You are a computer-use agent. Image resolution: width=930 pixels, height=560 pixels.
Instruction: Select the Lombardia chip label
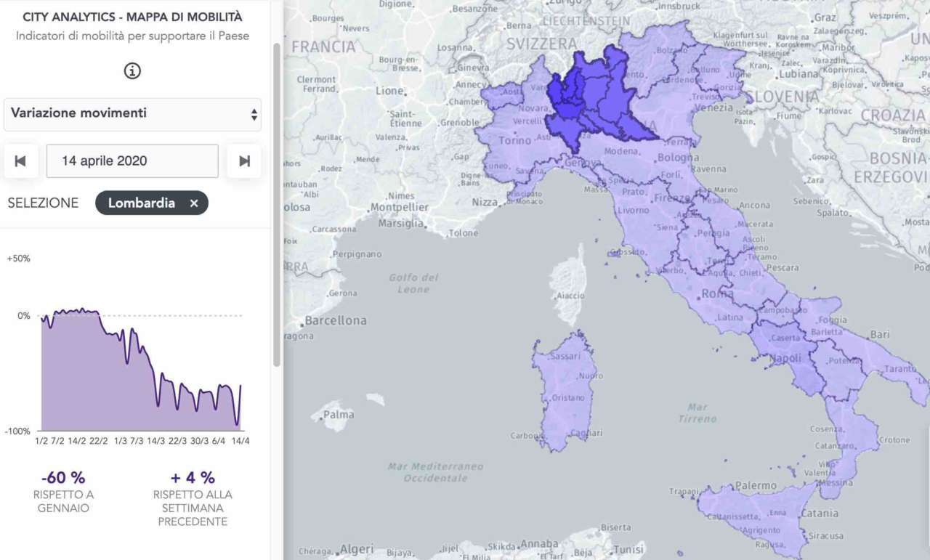pyautogui.click(x=142, y=203)
